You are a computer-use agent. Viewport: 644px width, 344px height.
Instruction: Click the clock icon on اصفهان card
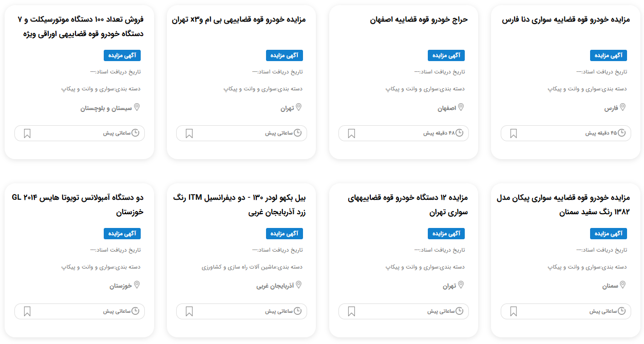click(460, 133)
